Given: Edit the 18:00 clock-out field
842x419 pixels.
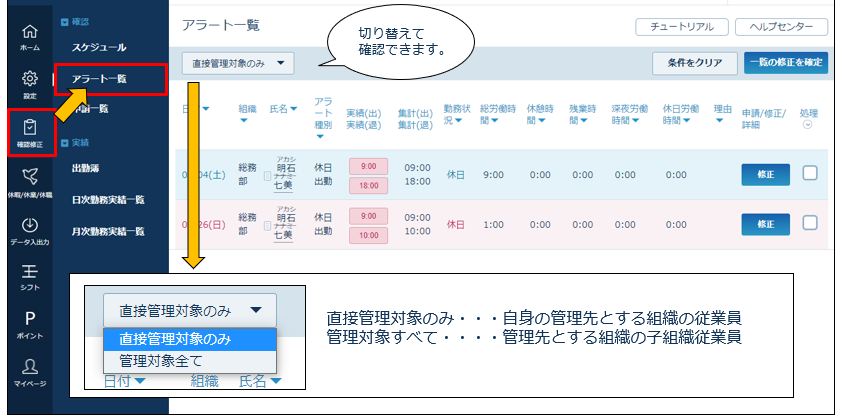Looking at the screenshot, I should pyautogui.click(x=368, y=186).
